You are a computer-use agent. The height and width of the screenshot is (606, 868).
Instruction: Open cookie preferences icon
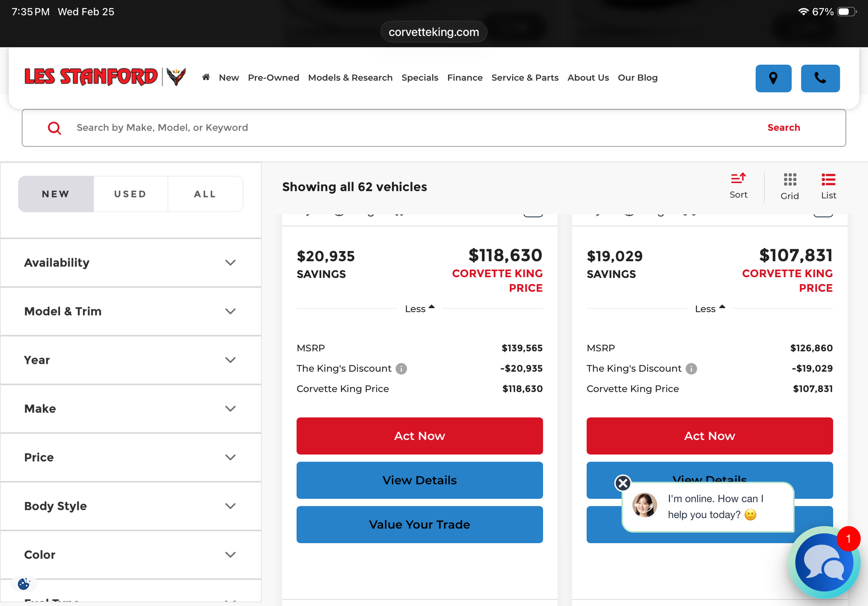coord(24,584)
